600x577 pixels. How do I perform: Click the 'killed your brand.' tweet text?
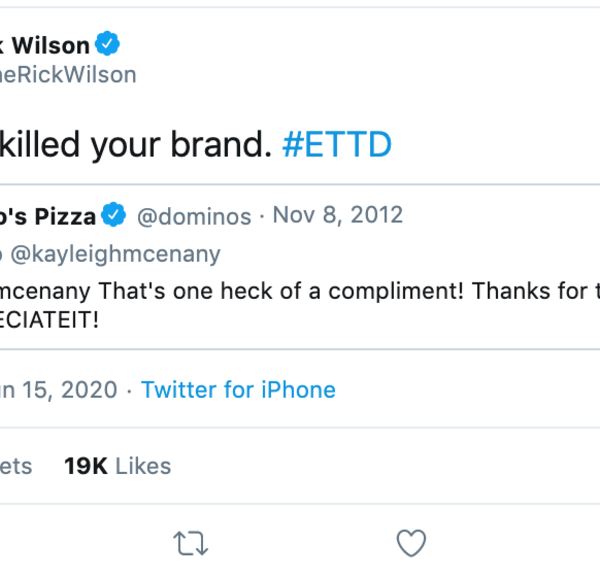coord(136,146)
